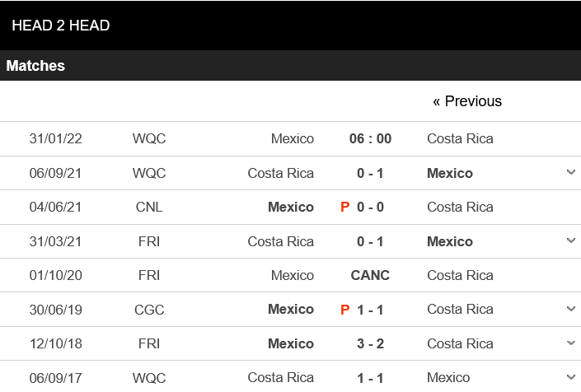Expand the 06/09/21 WQC match row

pos(571,173)
